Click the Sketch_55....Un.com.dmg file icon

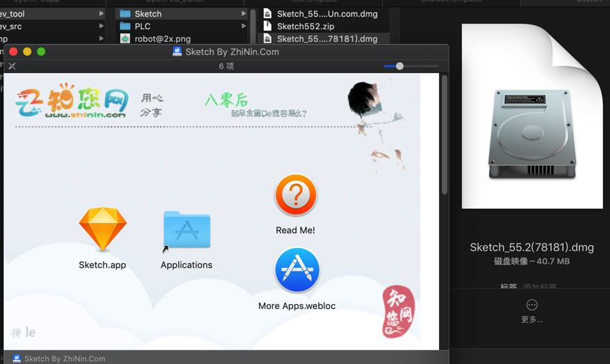coord(267,14)
